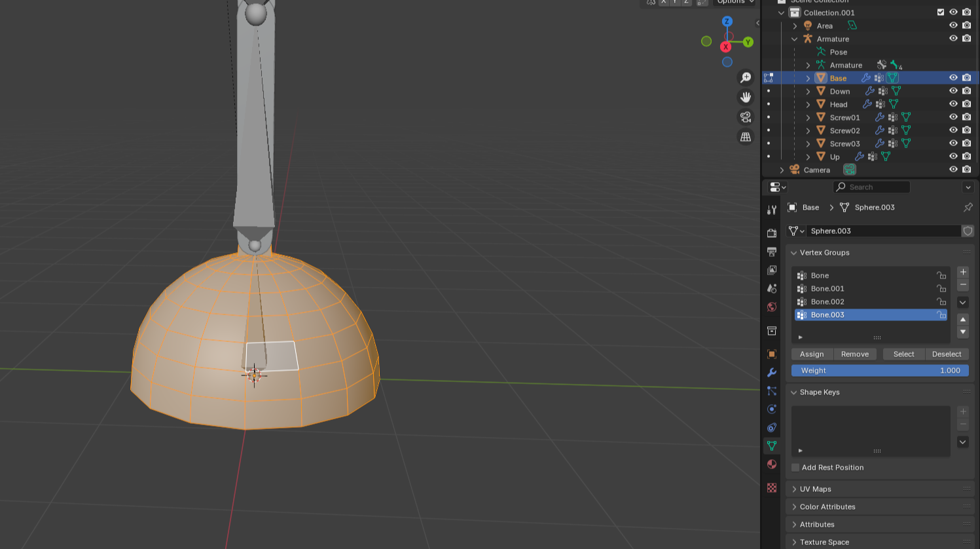Click the viewport zoom magnifier icon
980x549 pixels.
(x=746, y=77)
